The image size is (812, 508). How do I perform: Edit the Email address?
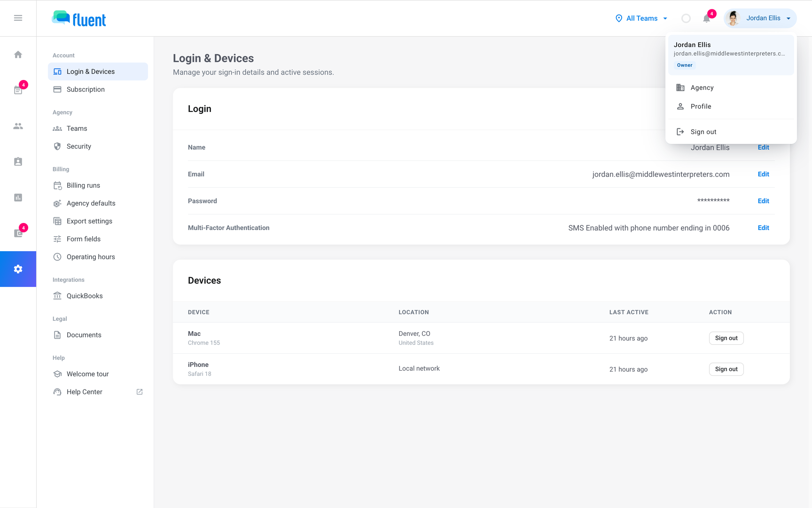pos(763,174)
